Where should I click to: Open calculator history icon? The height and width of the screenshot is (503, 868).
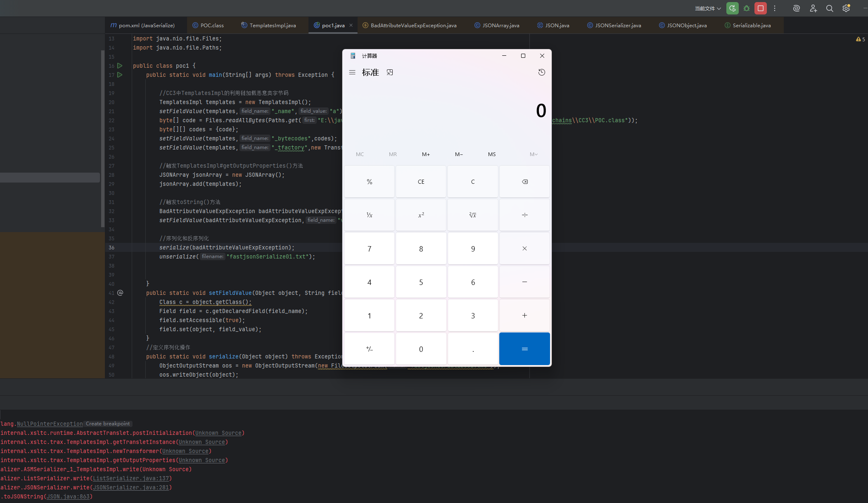pyautogui.click(x=542, y=72)
